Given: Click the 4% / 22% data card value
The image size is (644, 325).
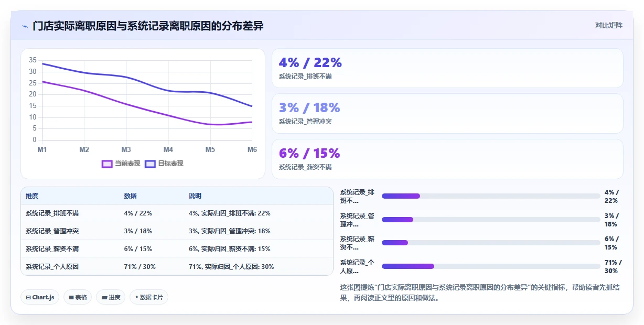Looking at the screenshot, I should pyautogui.click(x=310, y=62).
